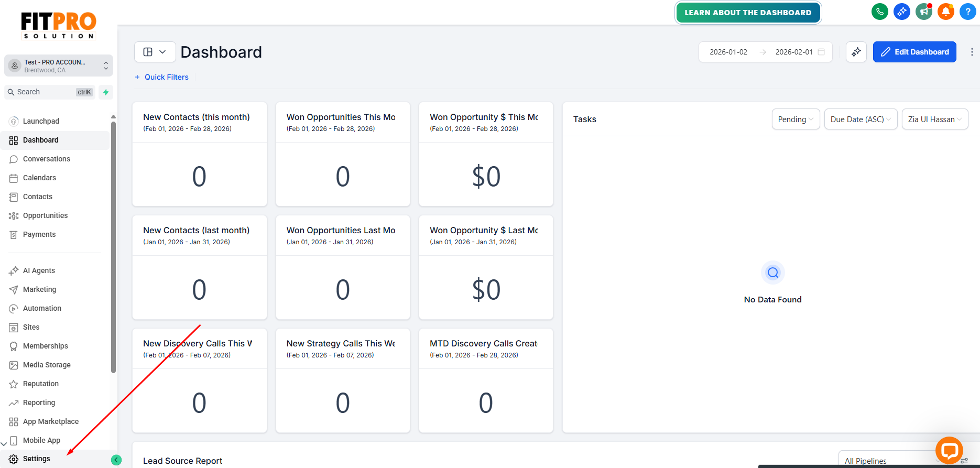Click the sparkle AI icon near Edit Dashboard
Screen dimensions: 980x468
point(856,52)
